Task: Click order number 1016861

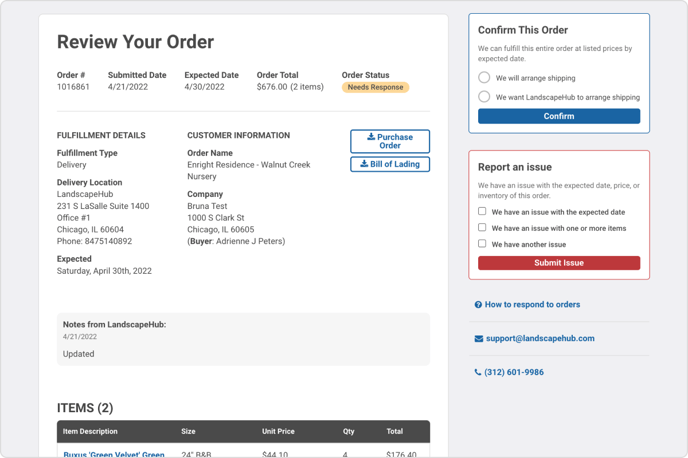Action: pos(73,87)
